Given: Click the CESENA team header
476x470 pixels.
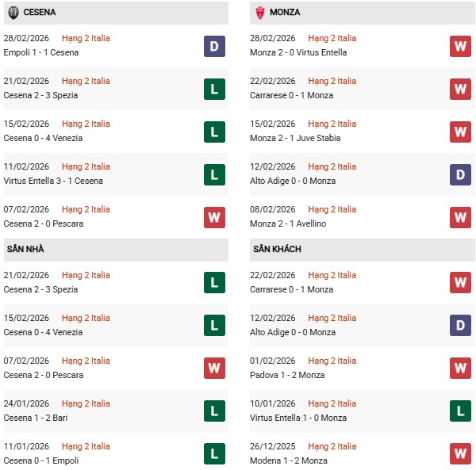Looking at the screenshot, I should (x=40, y=13).
